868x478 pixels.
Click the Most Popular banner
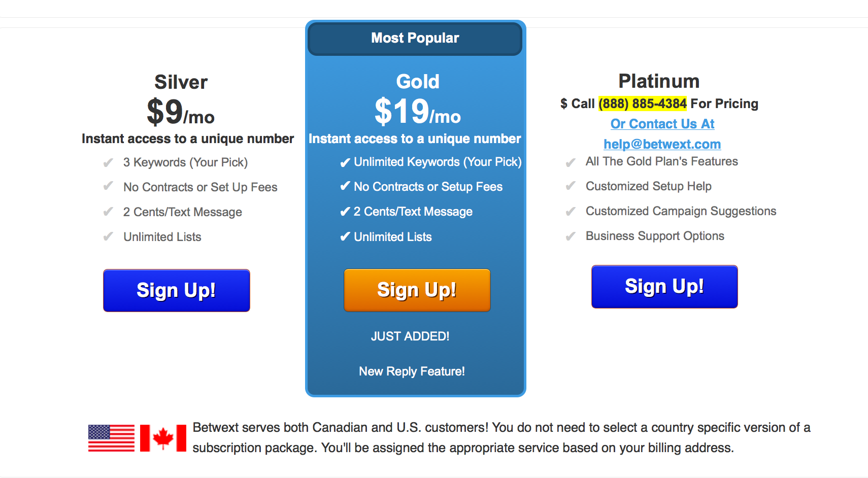coord(415,38)
